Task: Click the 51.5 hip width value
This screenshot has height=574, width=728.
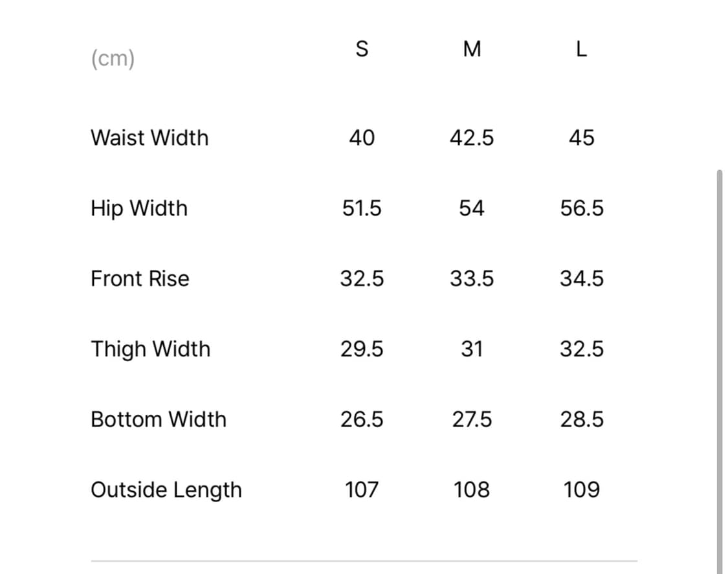Action: [x=362, y=208]
